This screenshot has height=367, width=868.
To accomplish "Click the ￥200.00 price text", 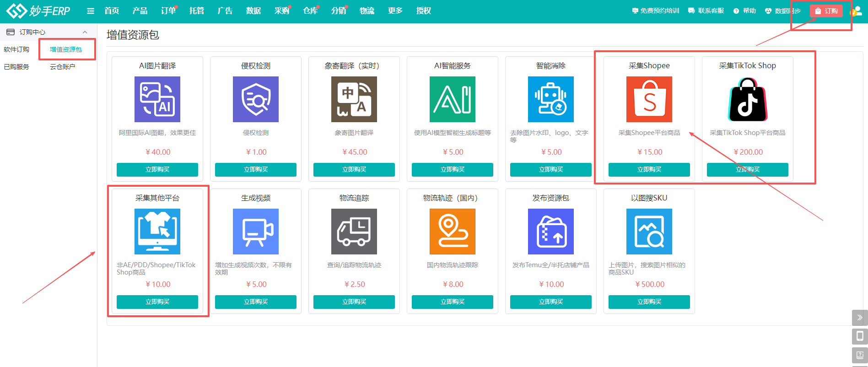I will point(748,152).
